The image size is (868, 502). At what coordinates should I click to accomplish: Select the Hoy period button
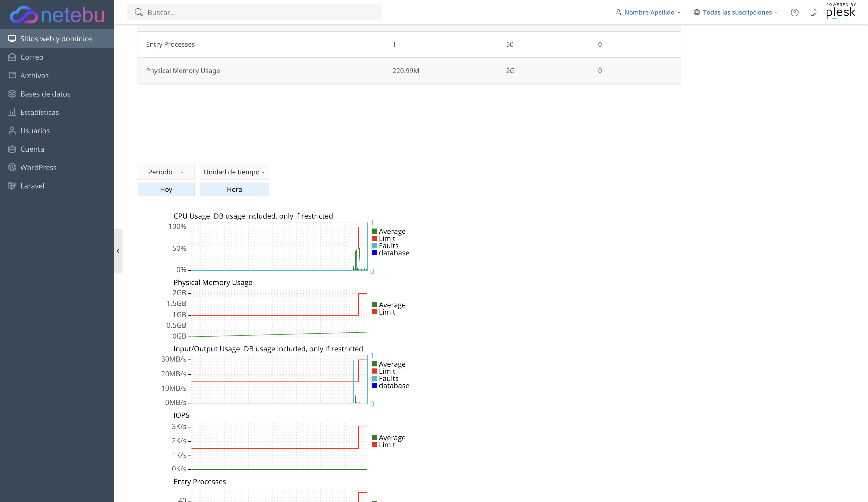point(166,189)
